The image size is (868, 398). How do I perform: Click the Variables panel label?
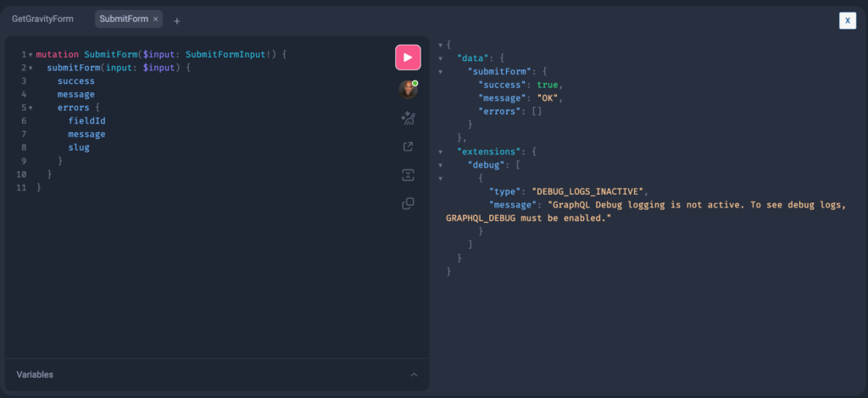click(36, 374)
